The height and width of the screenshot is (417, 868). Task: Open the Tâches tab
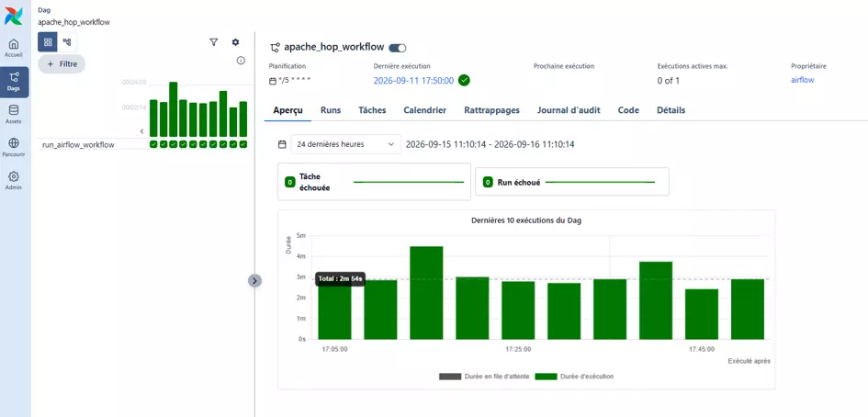point(372,110)
